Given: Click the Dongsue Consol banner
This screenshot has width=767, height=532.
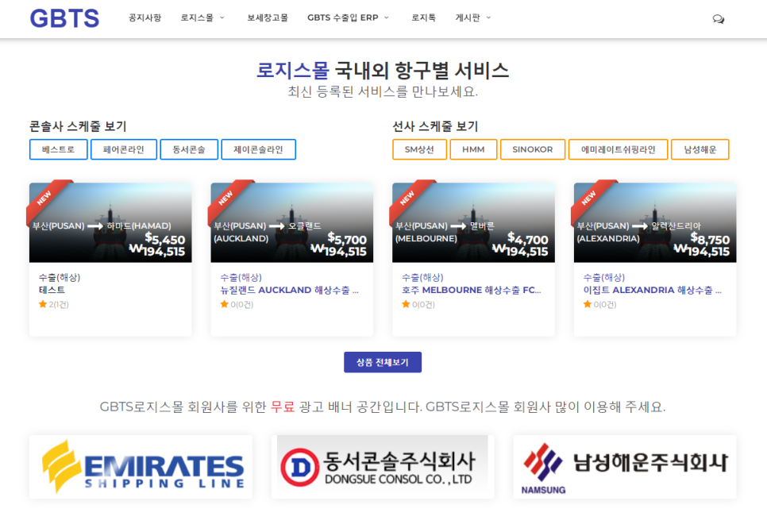Looking at the screenshot, I should pos(383,468).
